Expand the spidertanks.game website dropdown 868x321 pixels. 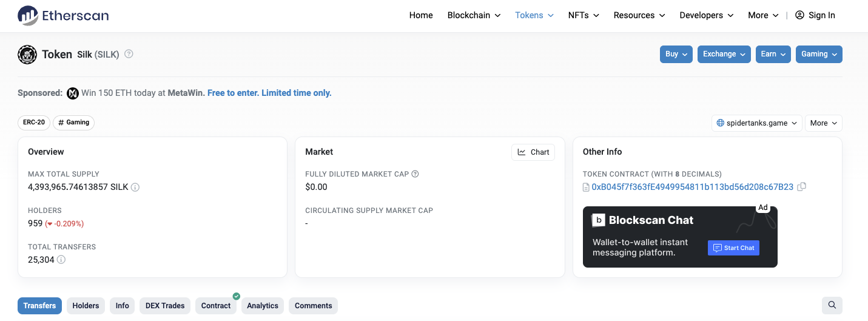[x=757, y=123]
